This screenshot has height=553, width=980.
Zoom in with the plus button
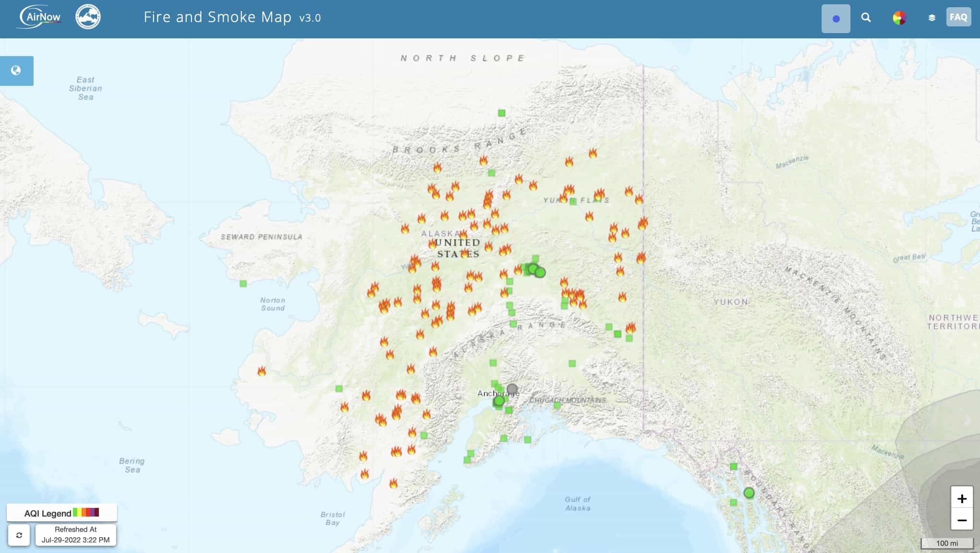(x=962, y=499)
